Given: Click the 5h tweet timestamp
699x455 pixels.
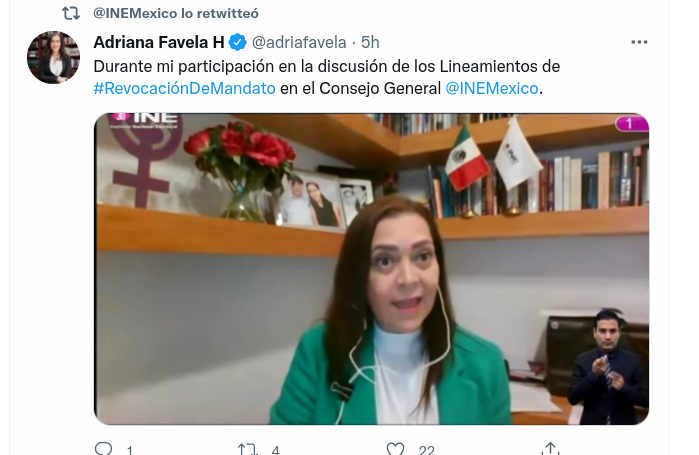Looking at the screenshot, I should click(370, 42).
